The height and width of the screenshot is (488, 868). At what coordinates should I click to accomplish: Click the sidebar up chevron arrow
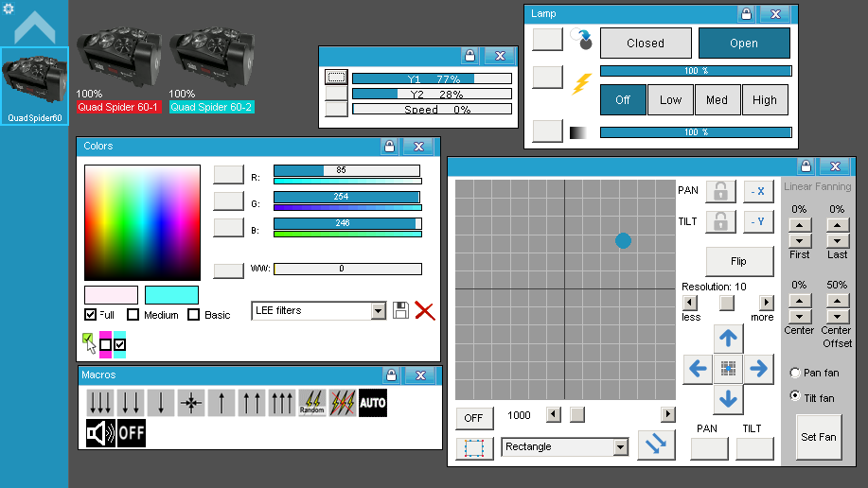(34, 27)
